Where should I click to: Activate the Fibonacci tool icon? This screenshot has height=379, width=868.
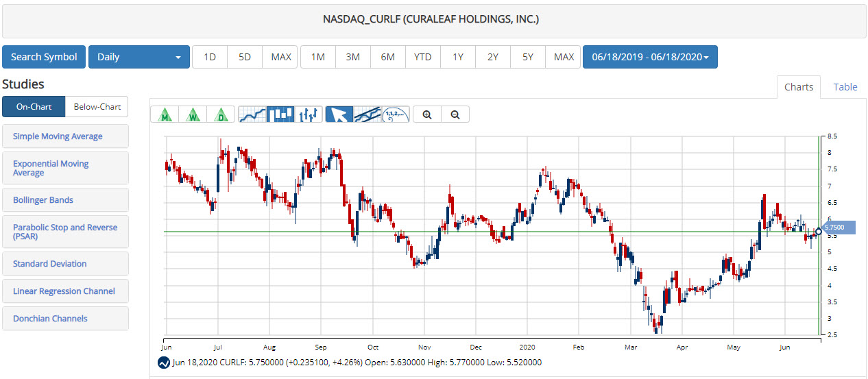[396, 114]
